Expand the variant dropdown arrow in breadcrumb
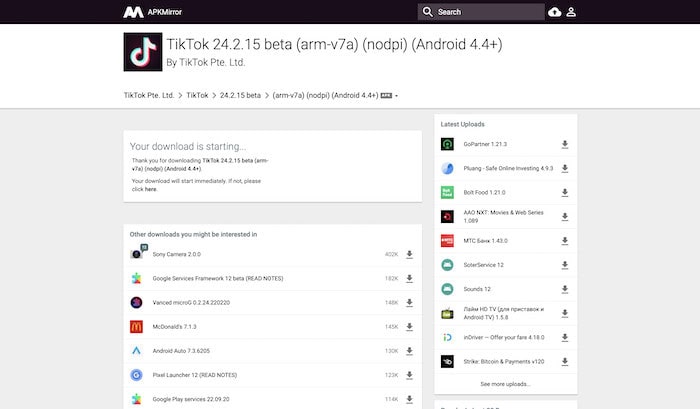700x409 pixels. click(x=396, y=96)
